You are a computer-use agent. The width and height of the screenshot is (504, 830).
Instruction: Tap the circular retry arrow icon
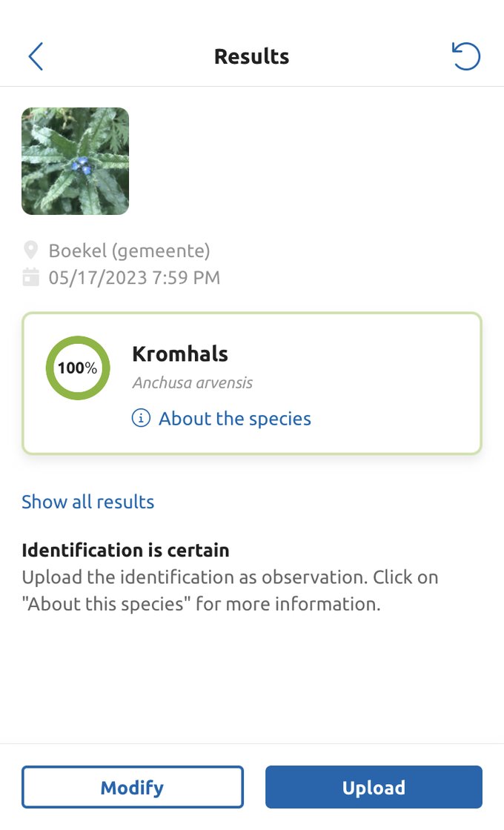466,56
